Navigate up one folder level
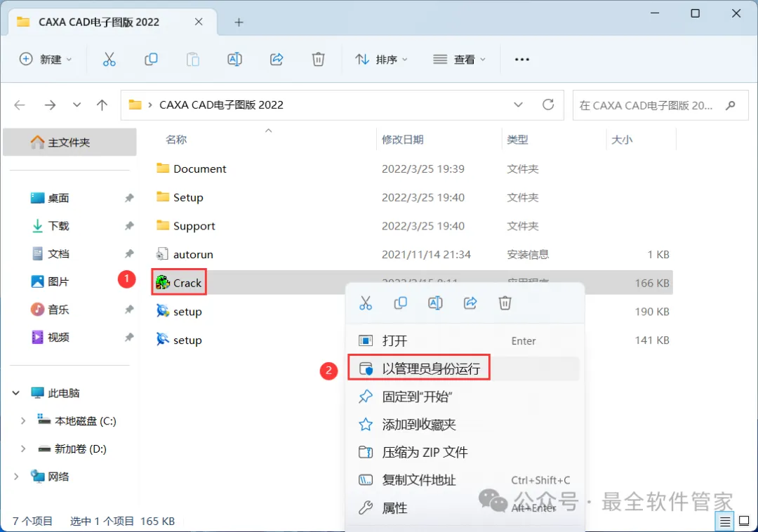The image size is (758, 532). pyautogui.click(x=102, y=105)
